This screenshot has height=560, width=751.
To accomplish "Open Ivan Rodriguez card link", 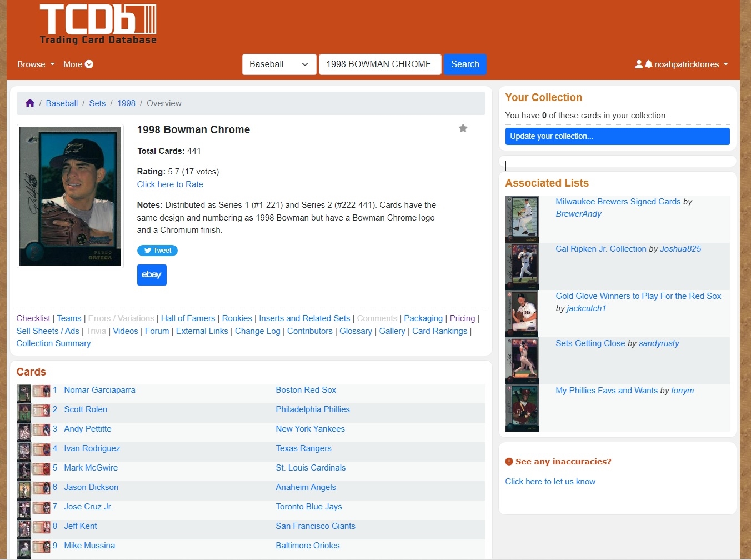I will coord(92,448).
